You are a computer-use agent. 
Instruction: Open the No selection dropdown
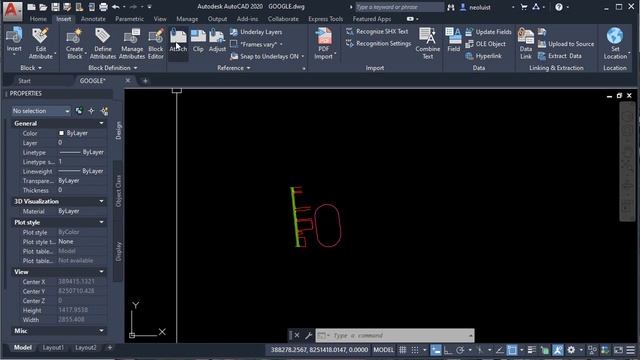click(40, 111)
